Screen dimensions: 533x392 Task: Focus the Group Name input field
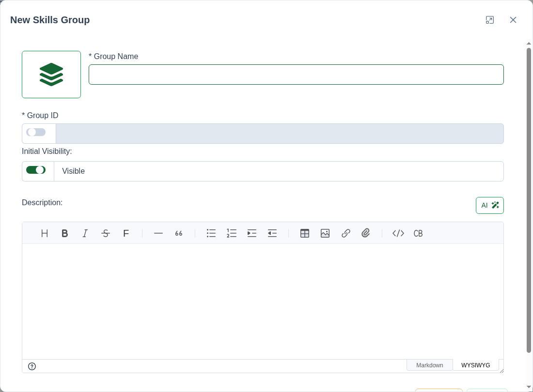[296, 75]
